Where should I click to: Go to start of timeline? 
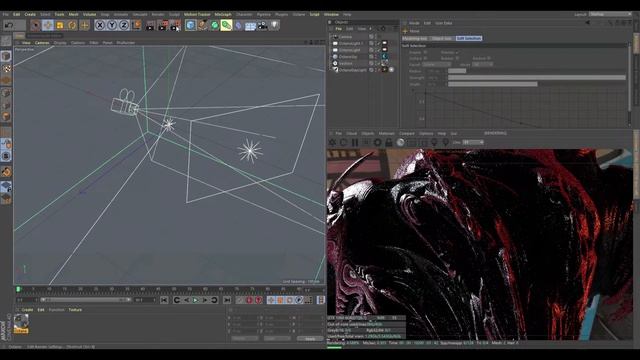tap(164, 300)
